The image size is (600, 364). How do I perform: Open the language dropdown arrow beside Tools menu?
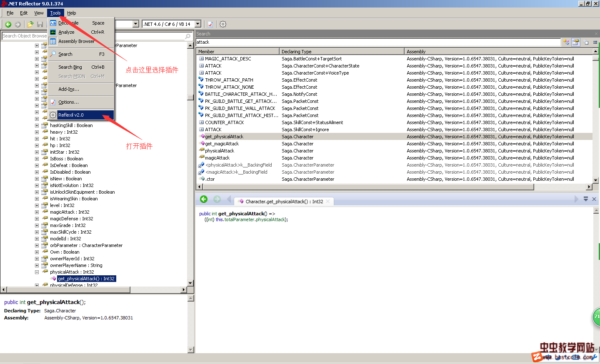point(136,24)
